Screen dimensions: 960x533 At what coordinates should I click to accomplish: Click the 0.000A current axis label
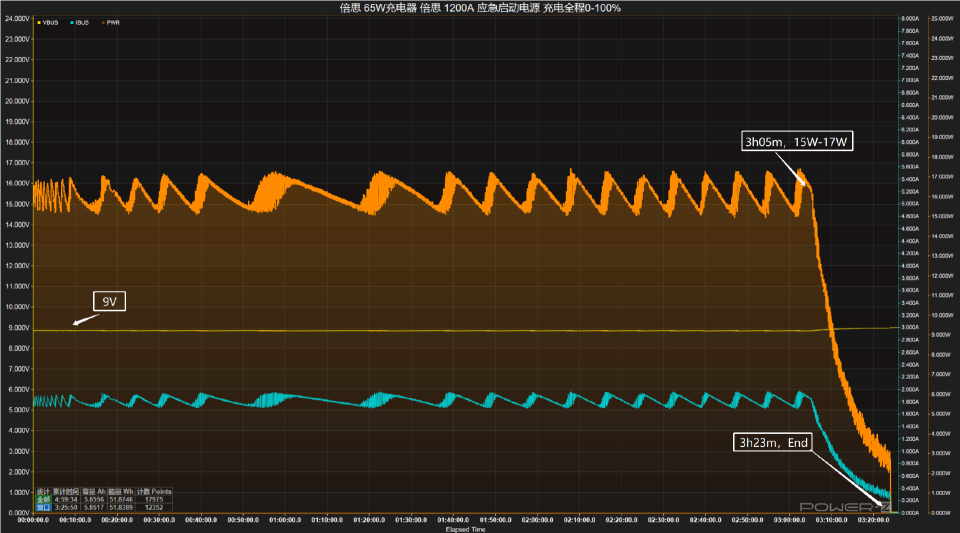tap(910, 513)
